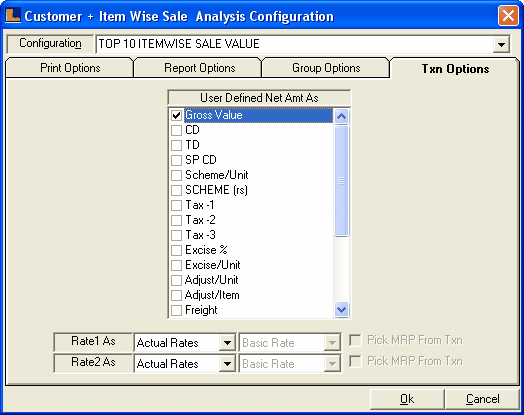Check the TD checkbox

click(x=176, y=146)
